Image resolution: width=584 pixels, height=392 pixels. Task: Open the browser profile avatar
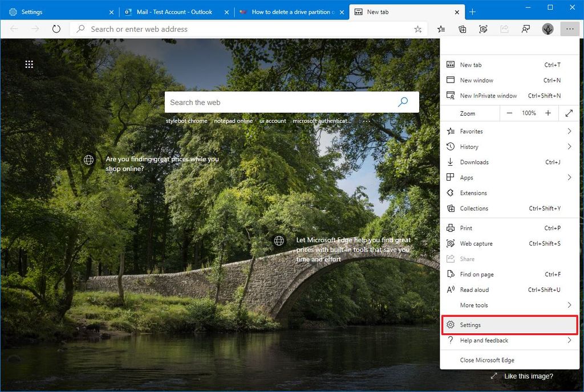(x=547, y=28)
